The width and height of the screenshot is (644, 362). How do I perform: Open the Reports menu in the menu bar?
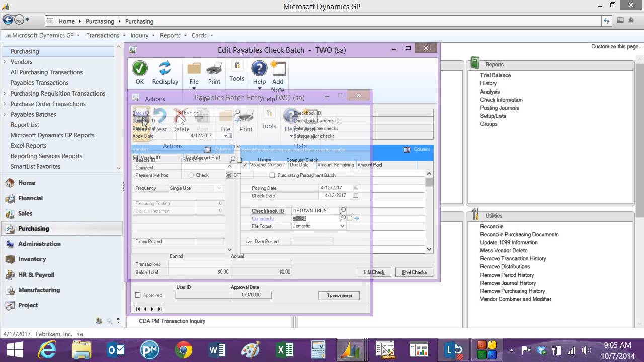coord(173,35)
